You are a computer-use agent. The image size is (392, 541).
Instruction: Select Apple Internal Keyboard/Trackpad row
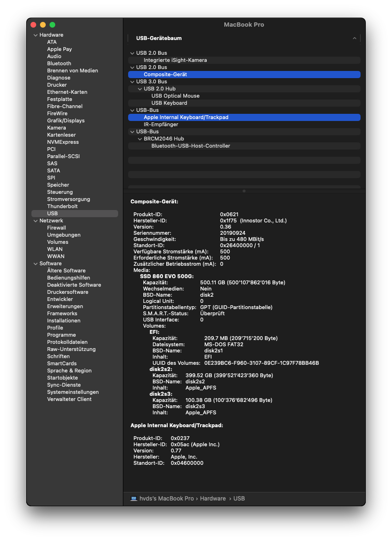(x=244, y=117)
